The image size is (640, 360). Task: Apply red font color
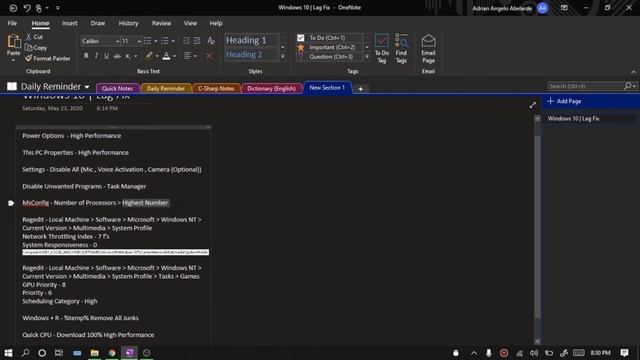(x=166, y=56)
